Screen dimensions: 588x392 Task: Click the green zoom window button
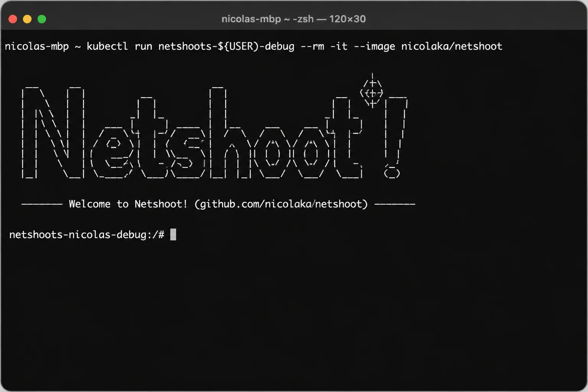coord(42,19)
